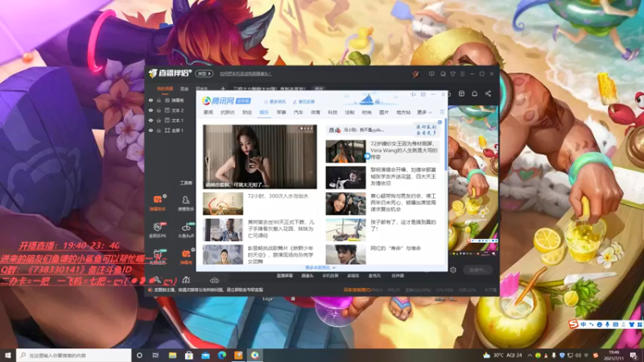This screenshot has height=362, width=644.
Task: Add 麦克风 microphone source
Action: (374, 276)
